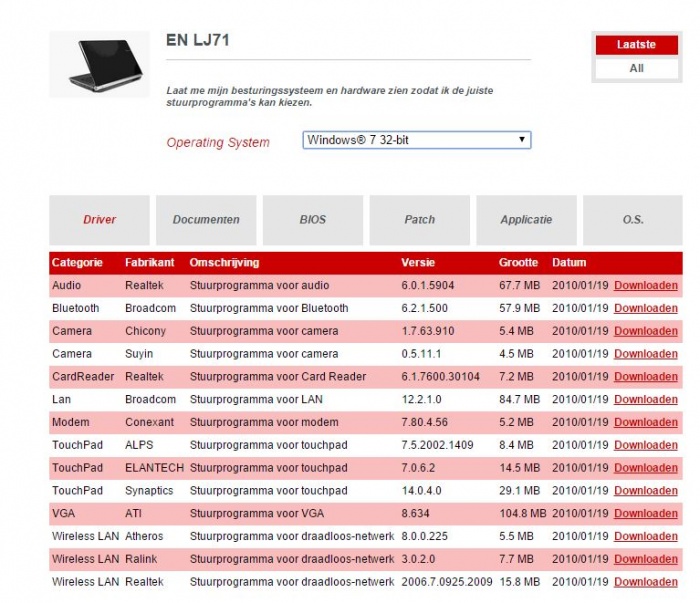This screenshot has width=700, height=603.
Task: Click the EN LJ71 product heading
Action: point(198,40)
